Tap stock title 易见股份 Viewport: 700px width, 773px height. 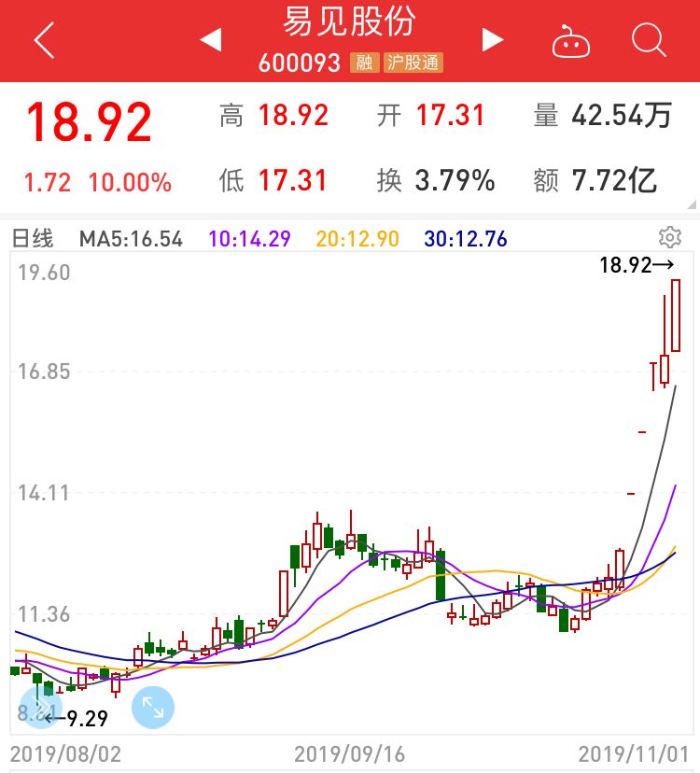[349, 21]
